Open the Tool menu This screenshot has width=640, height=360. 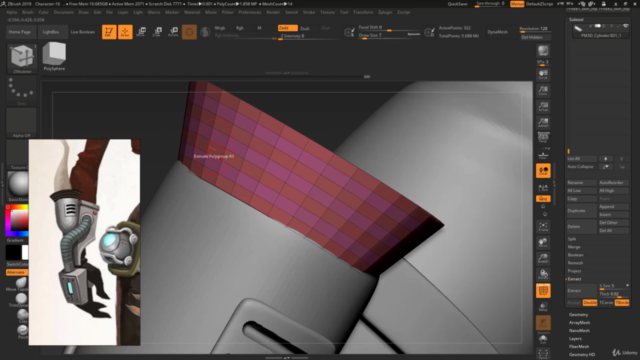click(344, 12)
